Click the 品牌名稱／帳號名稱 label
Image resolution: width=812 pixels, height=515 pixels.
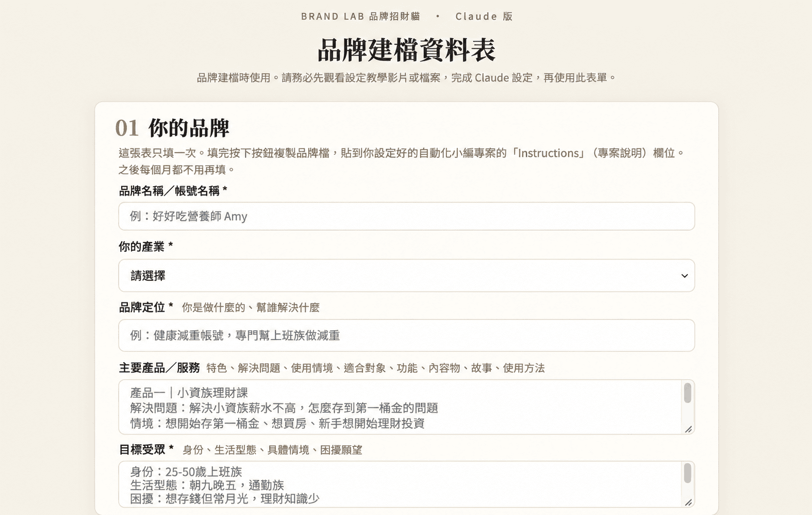coord(173,191)
